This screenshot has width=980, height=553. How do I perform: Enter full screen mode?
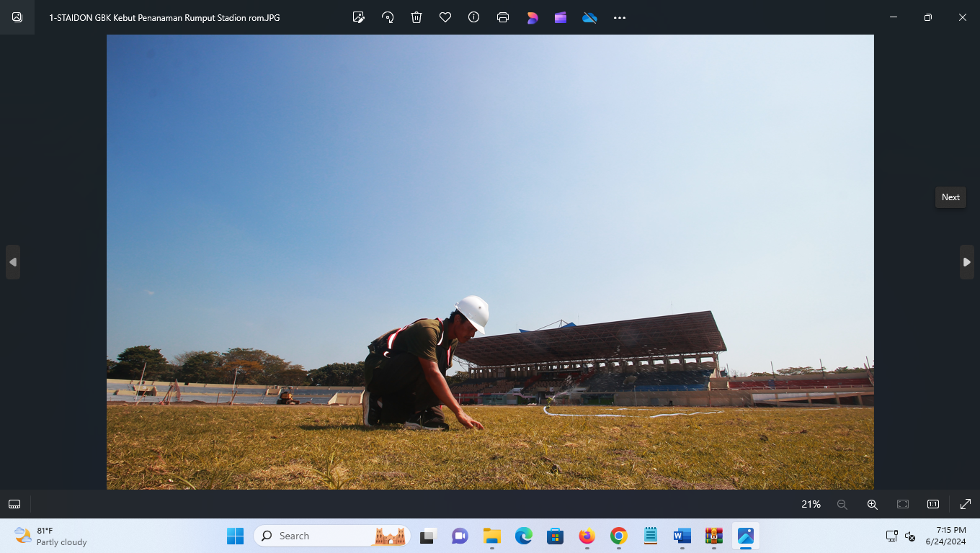(966, 504)
